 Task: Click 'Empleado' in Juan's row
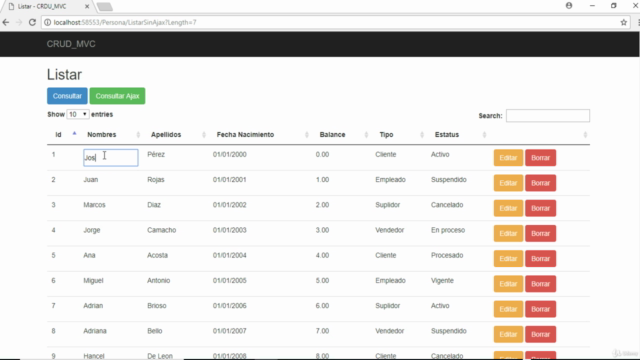[x=390, y=180]
